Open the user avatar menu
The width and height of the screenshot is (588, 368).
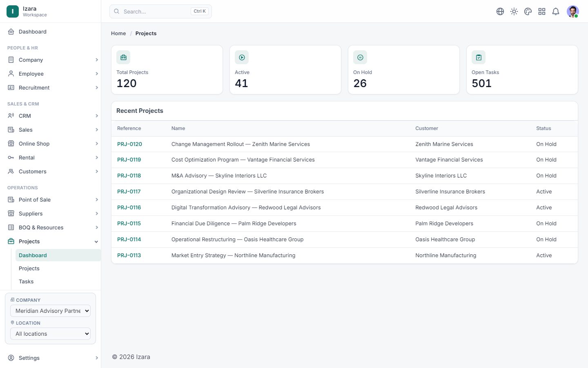click(573, 11)
